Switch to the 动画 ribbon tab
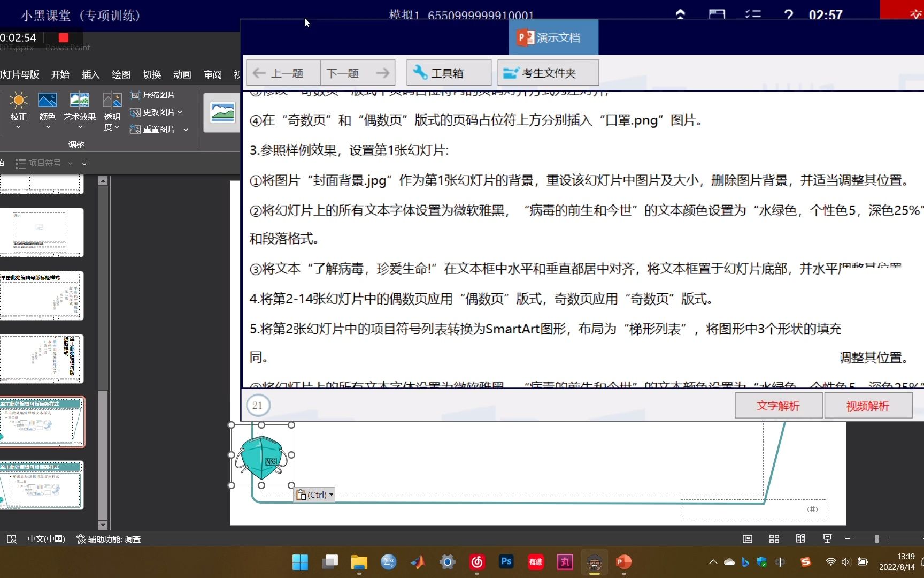Image resolution: width=924 pixels, height=578 pixels. point(182,74)
